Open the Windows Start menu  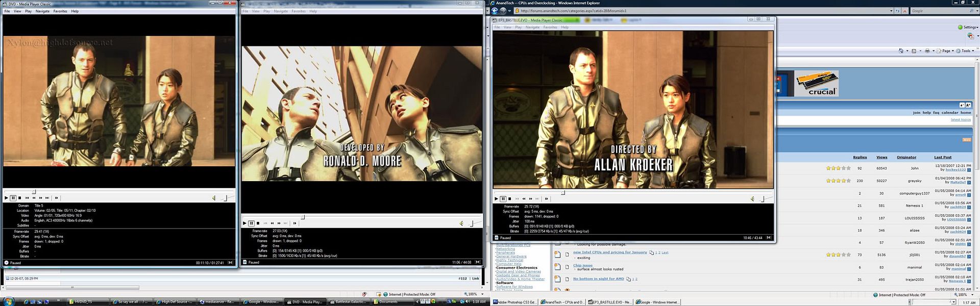pos(9,301)
